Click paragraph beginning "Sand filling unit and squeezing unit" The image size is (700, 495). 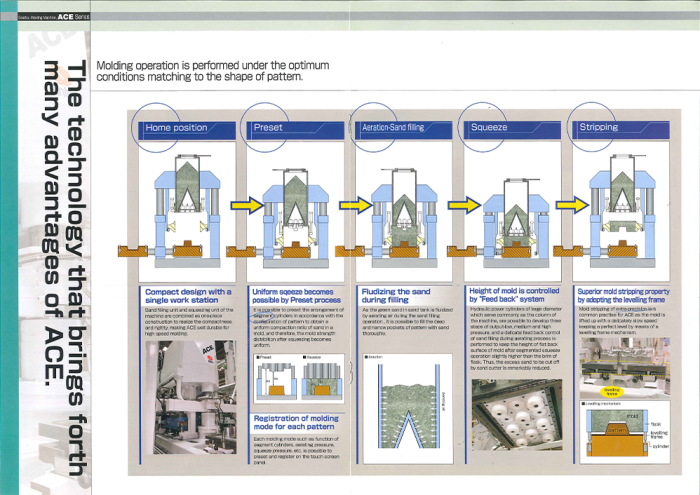188,321
